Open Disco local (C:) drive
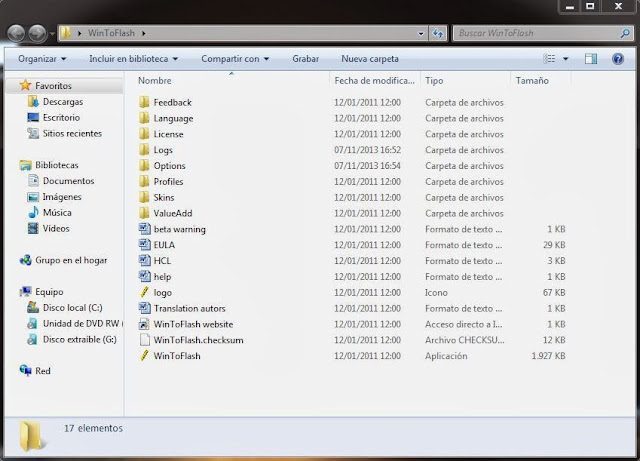The image size is (640, 461). pyautogui.click(x=72, y=307)
